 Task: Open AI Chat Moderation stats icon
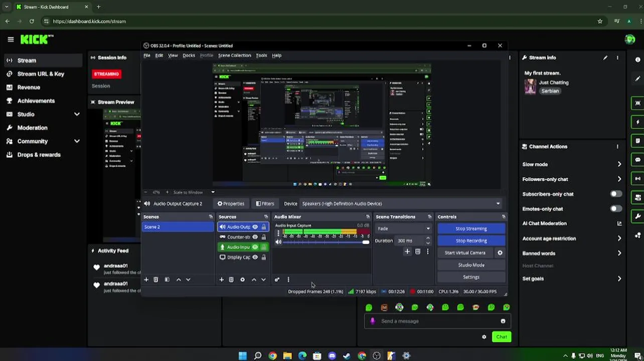(619, 224)
